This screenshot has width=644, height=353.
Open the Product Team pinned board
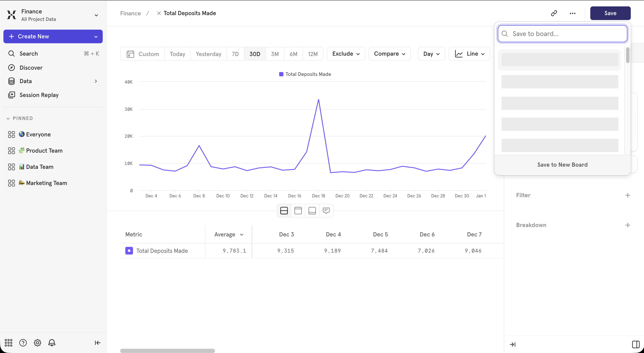[44, 151]
